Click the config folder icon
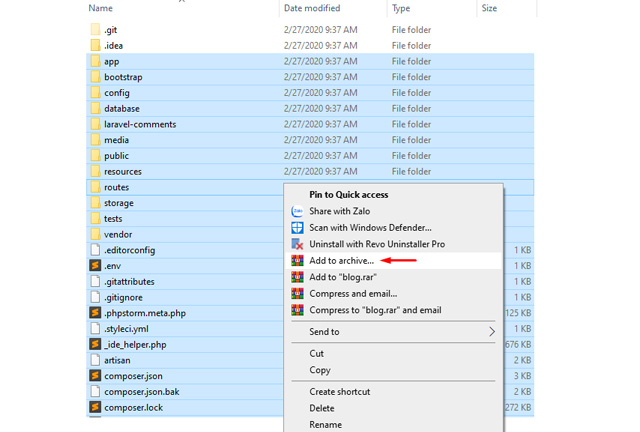Image resolution: width=640 pixels, height=432 pixels. 95,93
